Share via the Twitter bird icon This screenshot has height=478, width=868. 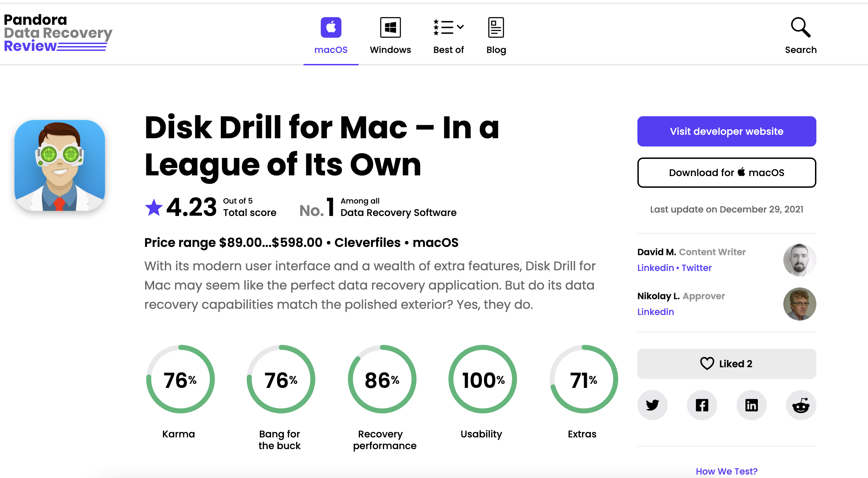coord(652,405)
